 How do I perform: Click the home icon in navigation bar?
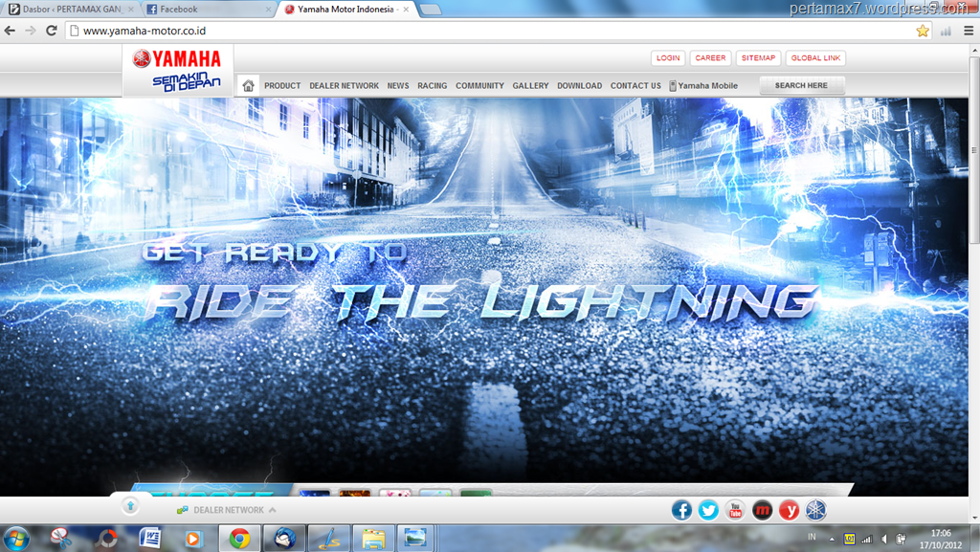[x=248, y=85]
